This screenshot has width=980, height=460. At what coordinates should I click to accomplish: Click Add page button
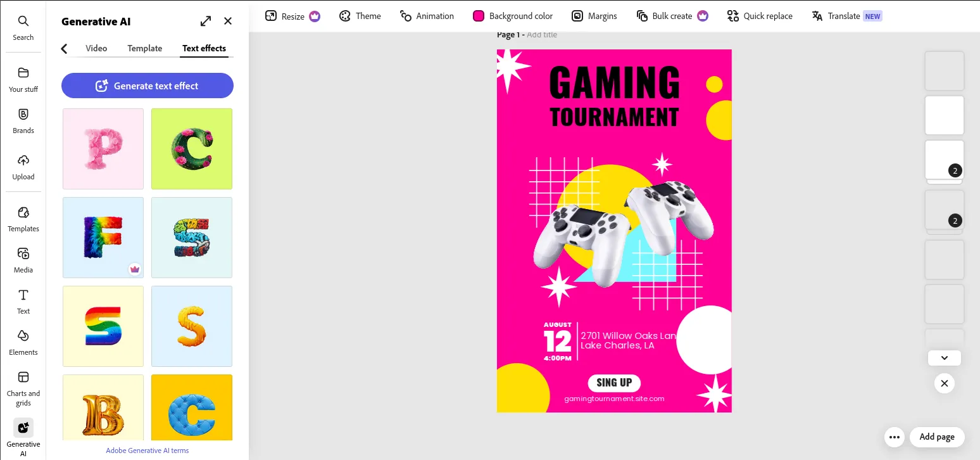[936, 437]
